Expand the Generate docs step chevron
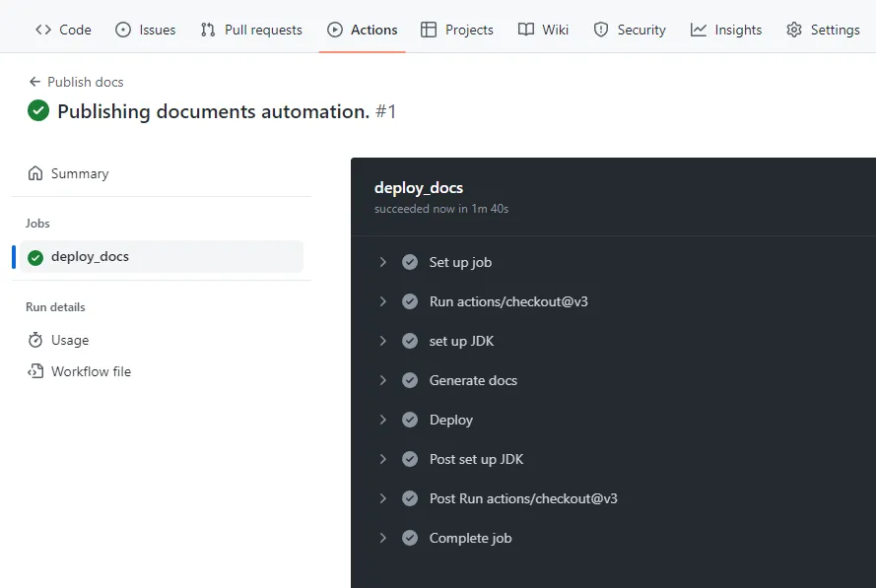 click(382, 380)
